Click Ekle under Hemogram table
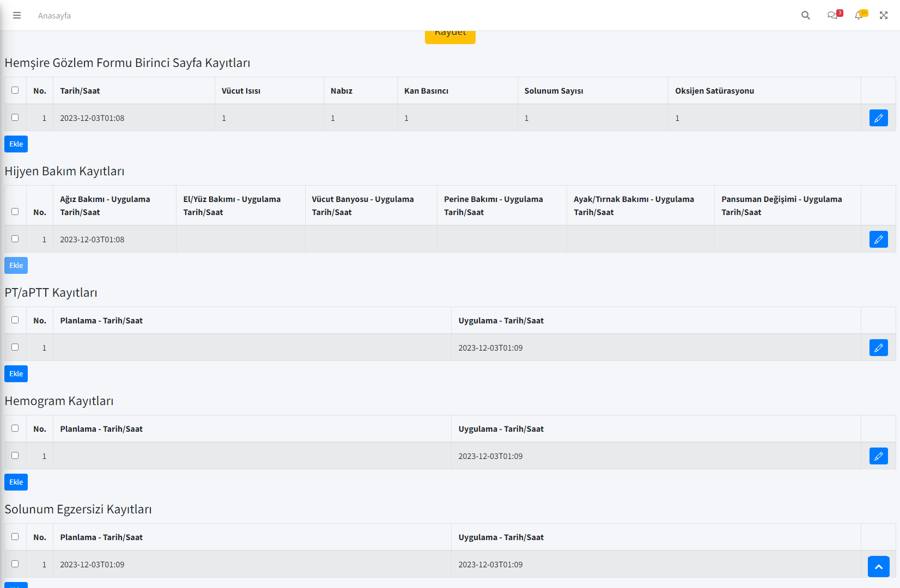The width and height of the screenshot is (900, 588). click(16, 482)
